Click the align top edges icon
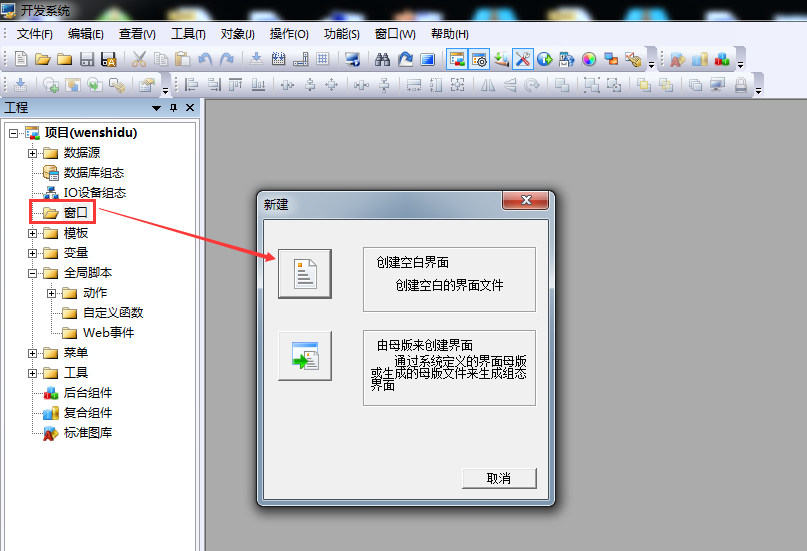This screenshot has width=807, height=551. click(236, 84)
